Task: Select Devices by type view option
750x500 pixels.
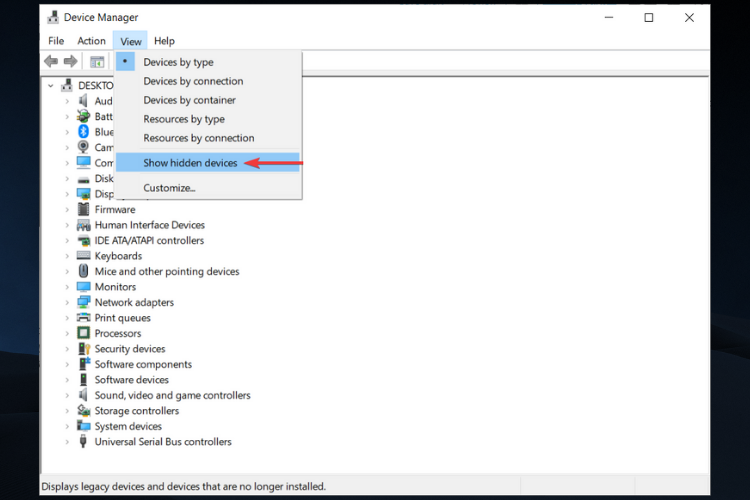Action: [209, 62]
